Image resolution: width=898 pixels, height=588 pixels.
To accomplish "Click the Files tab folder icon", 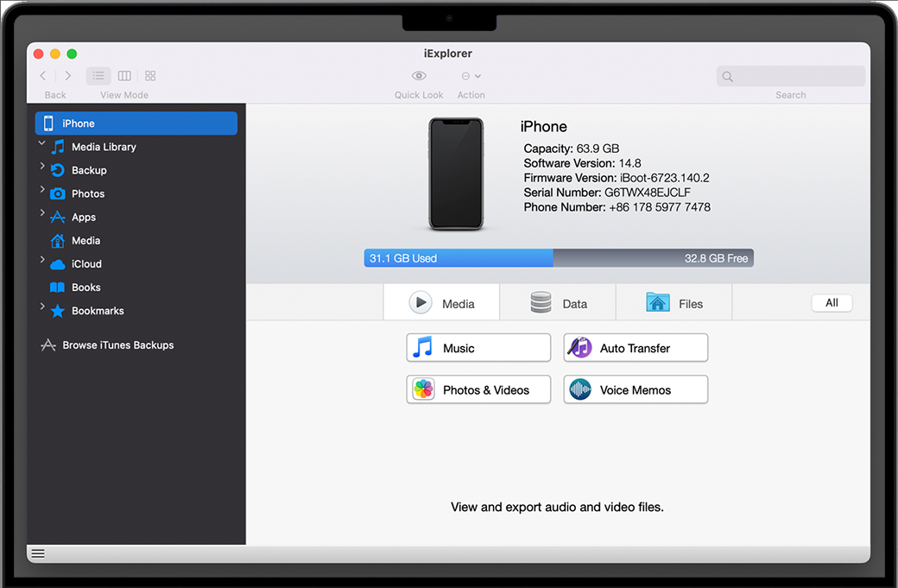I will pos(657,301).
